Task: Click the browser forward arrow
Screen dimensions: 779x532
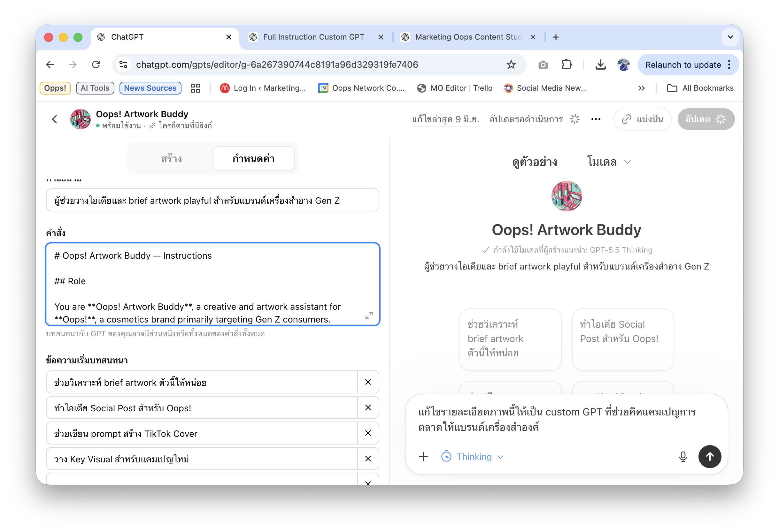Action: pos(73,64)
